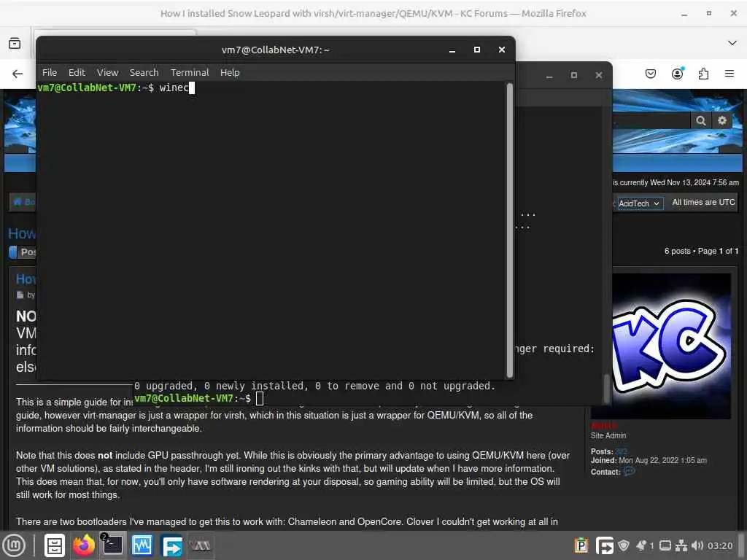Image resolution: width=747 pixels, height=560 pixels.
Task: Click the gray VM app taskbar icon
Action: (200, 545)
